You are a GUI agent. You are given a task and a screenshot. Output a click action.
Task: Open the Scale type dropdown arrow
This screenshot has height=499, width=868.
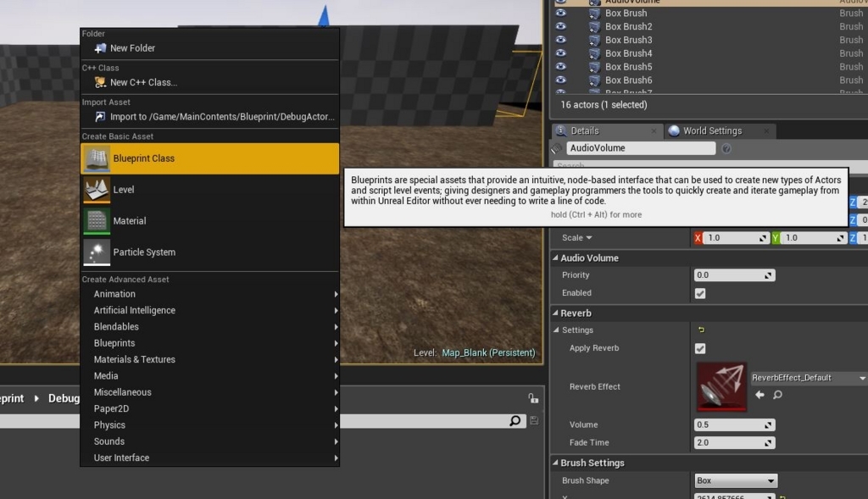(589, 238)
